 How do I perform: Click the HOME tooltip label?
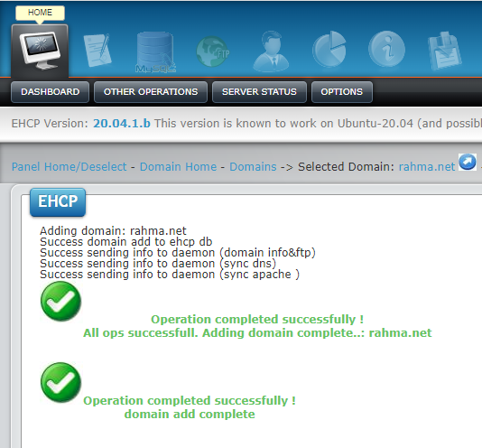tap(40, 13)
